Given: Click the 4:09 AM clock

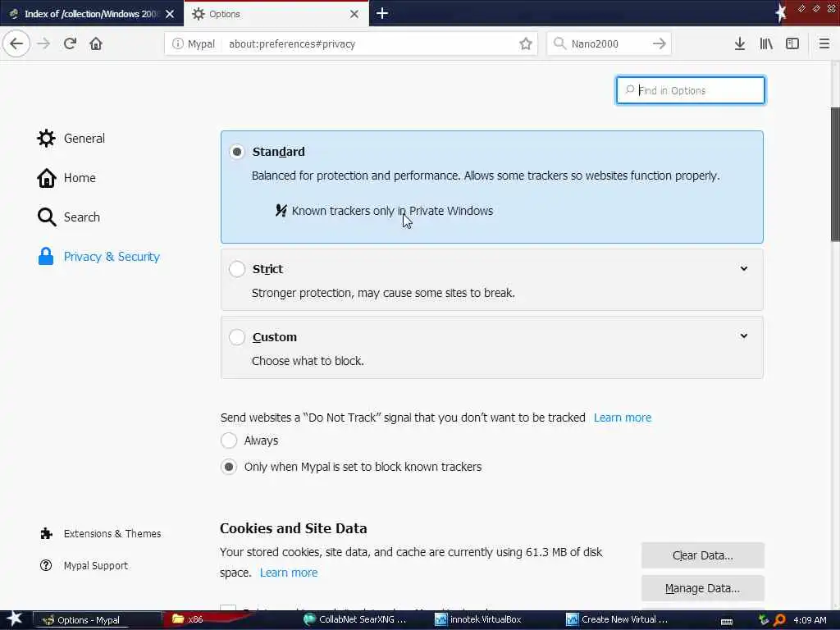Looking at the screenshot, I should tap(810, 620).
